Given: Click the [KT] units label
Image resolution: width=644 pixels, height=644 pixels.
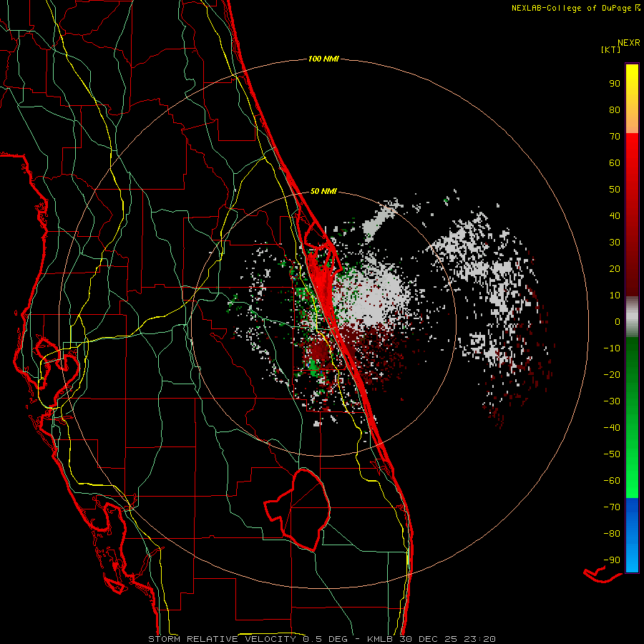Looking at the screenshot, I should pyautogui.click(x=610, y=49).
